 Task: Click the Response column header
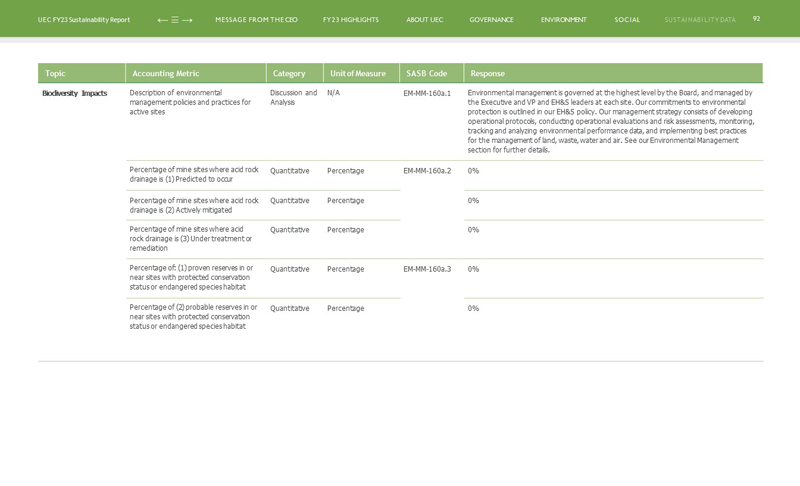point(487,73)
